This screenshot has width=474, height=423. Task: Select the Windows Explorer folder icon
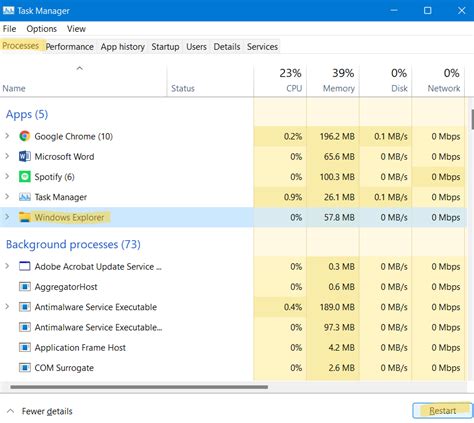point(25,217)
